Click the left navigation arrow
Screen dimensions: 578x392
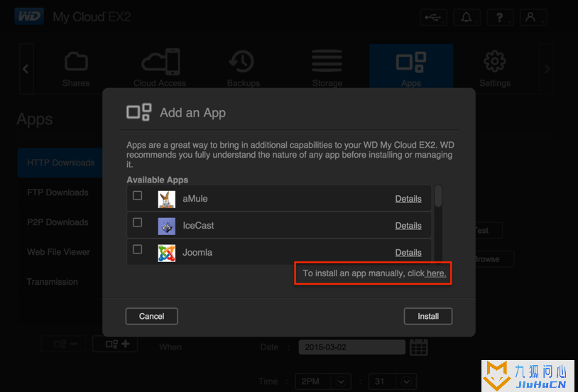(x=26, y=69)
